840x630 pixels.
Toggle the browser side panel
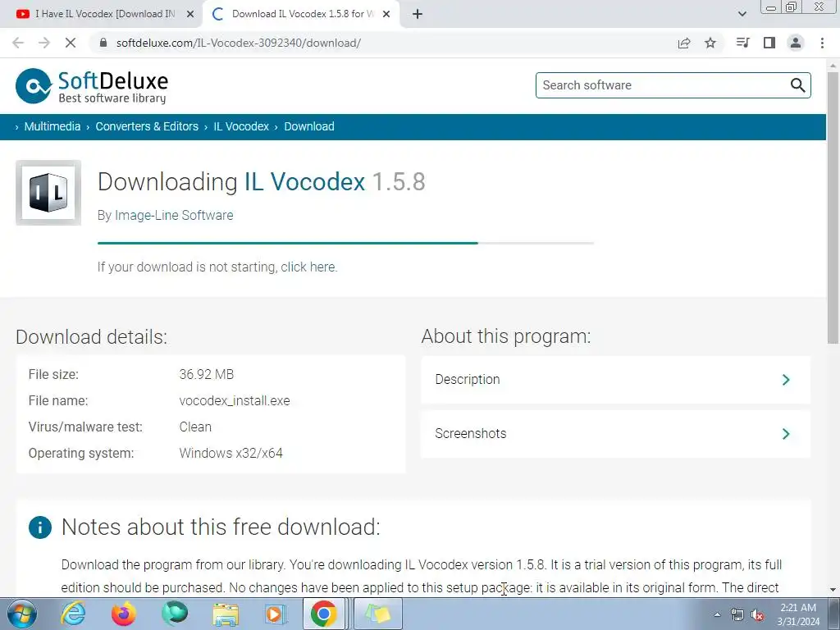pos(769,43)
